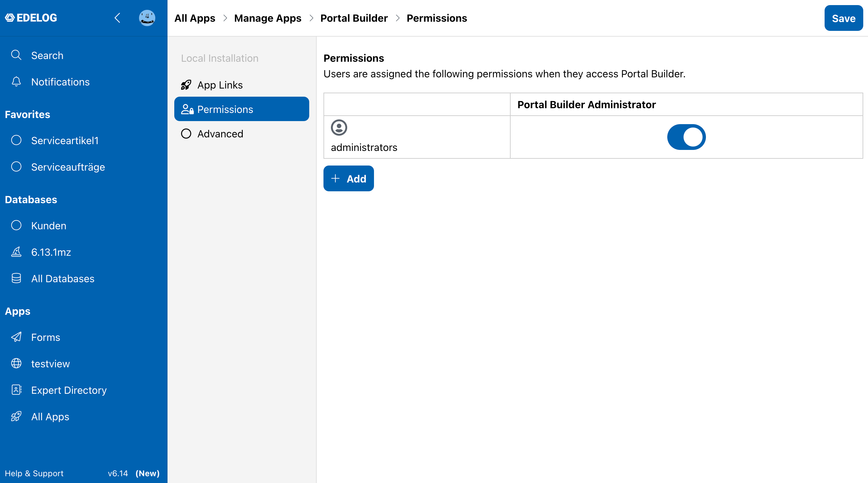Go to Manage Apps breadcrumb
The width and height of the screenshot is (868, 483).
click(x=268, y=18)
